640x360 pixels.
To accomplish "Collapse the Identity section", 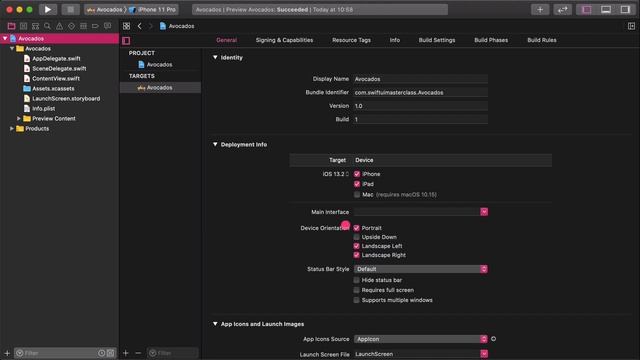I will pyautogui.click(x=215, y=58).
